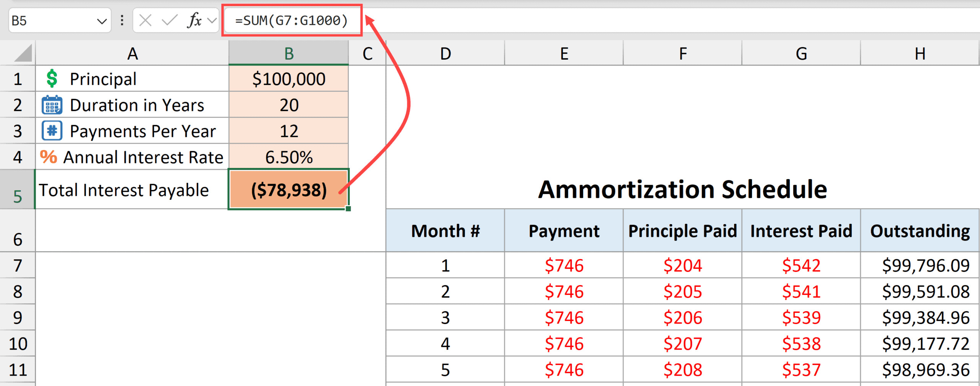Select the Total Interest Payable value cell

289,190
